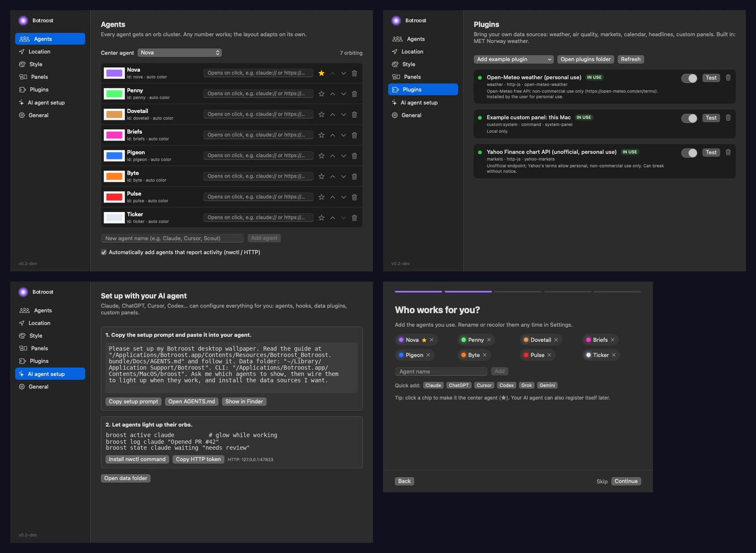Toggle the Yahoo Finance plugin switch
Viewport: 756px width, 553px height.
pyautogui.click(x=689, y=153)
